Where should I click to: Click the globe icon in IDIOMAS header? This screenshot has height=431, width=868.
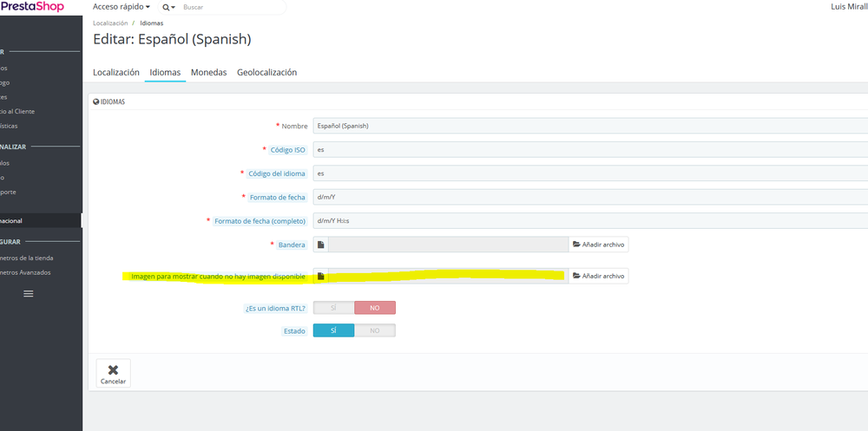[95, 101]
